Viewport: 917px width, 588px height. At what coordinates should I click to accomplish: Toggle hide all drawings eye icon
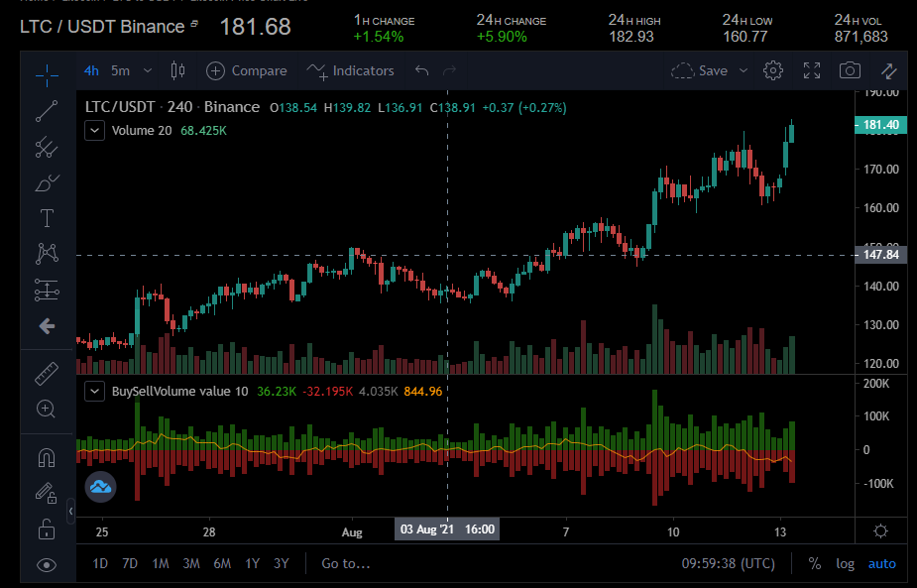47,564
